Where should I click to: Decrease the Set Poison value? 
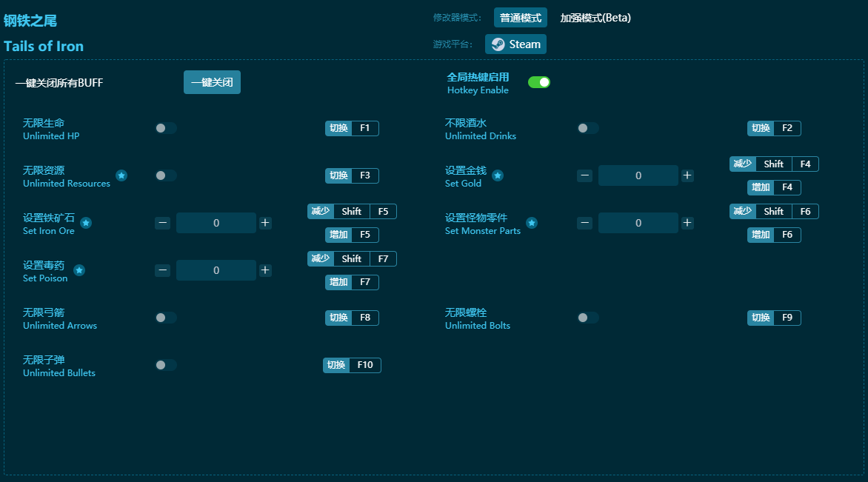[163, 270]
